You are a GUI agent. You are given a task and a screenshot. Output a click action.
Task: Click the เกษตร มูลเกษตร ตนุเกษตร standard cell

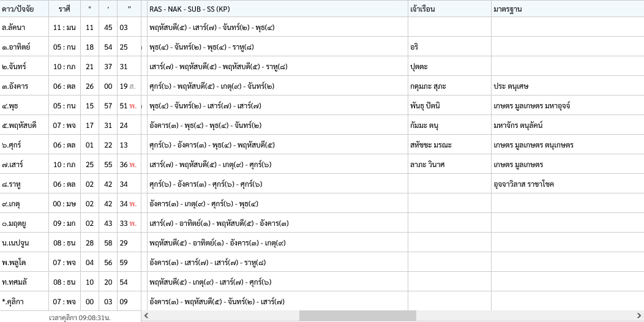tap(567, 145)
